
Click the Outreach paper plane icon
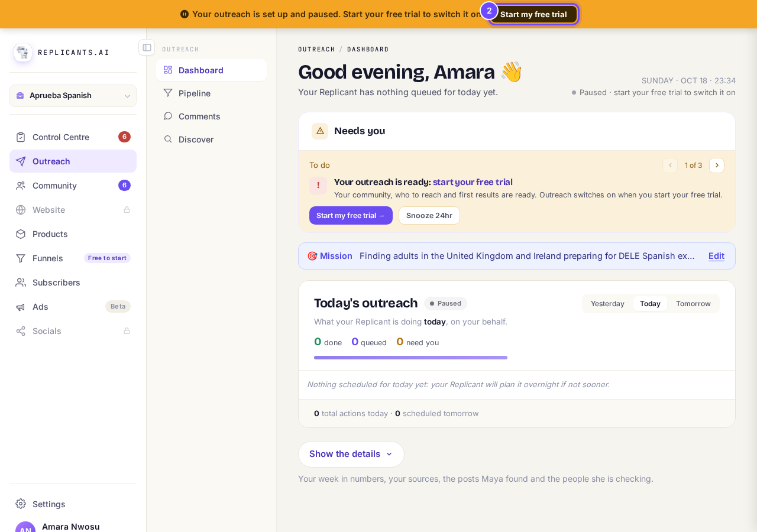(21, 161)
